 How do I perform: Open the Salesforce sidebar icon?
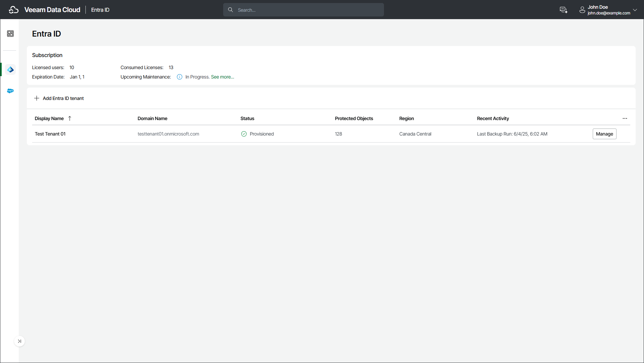10,91
